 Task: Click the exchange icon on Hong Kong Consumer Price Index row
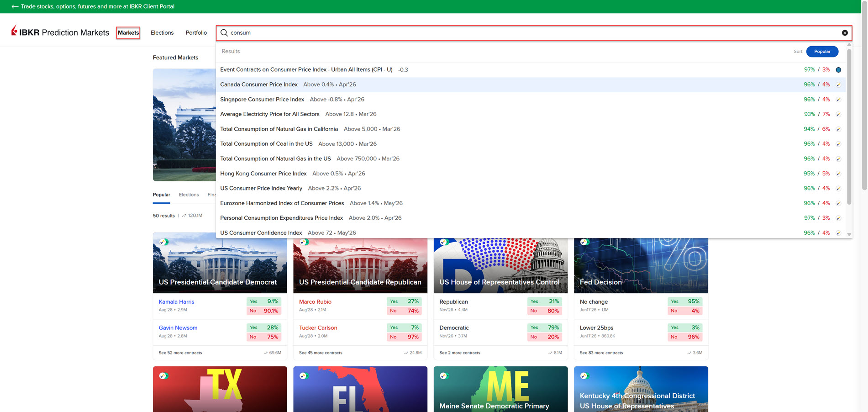[838, 174]
